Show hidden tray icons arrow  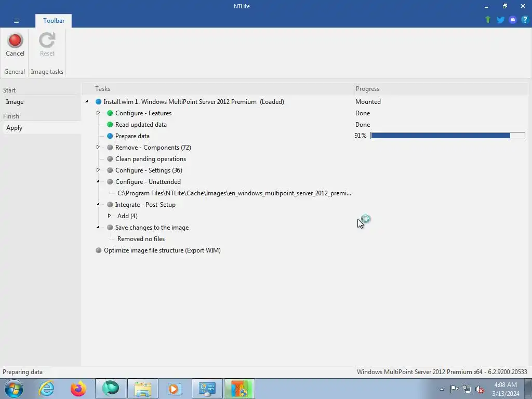(x=442, y=389)
